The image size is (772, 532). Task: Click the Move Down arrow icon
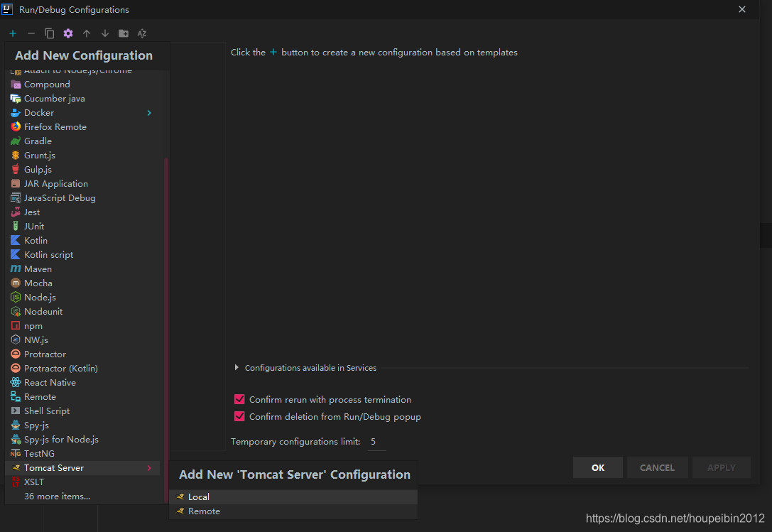pyautogui.click(x=105, y=33)
